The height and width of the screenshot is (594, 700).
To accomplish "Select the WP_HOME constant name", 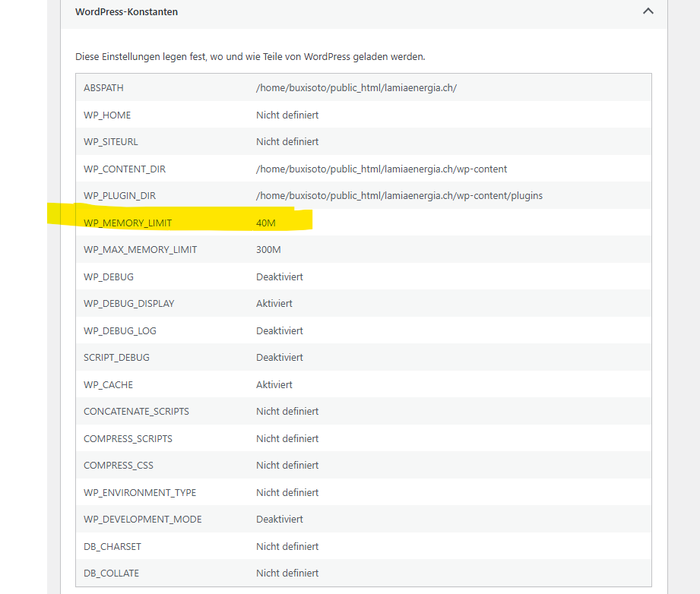I will pos(107,115).
